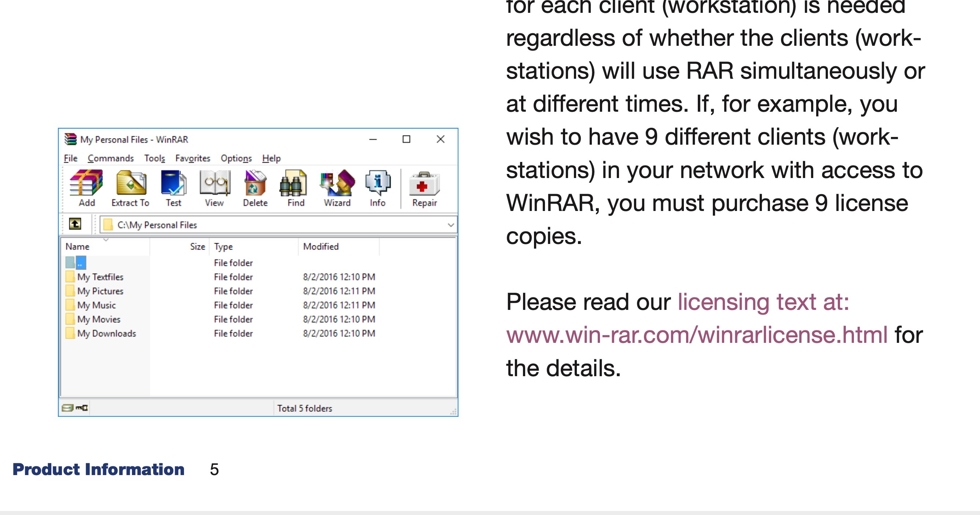
Task: Sort by the Modified column header
Action: (321, 247)
